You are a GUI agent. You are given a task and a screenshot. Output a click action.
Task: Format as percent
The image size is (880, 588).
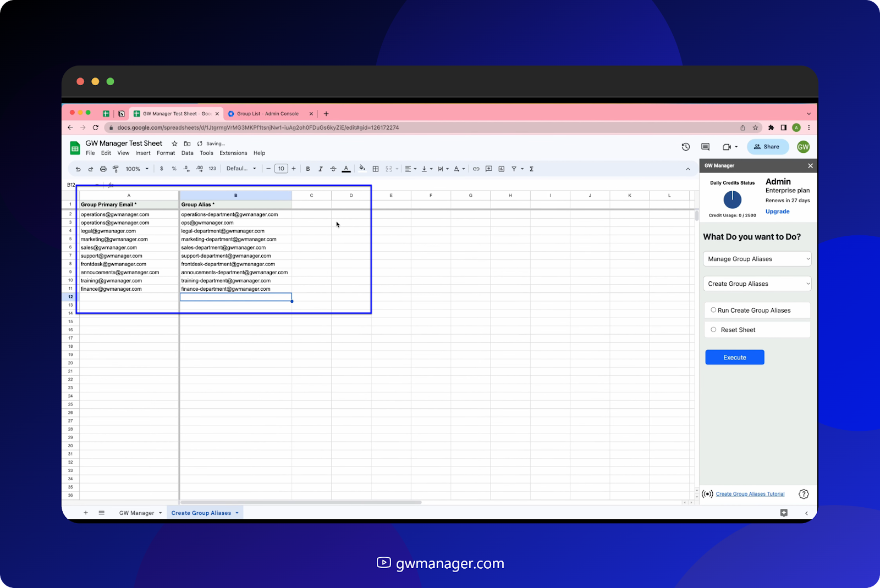tap(174, 169)
